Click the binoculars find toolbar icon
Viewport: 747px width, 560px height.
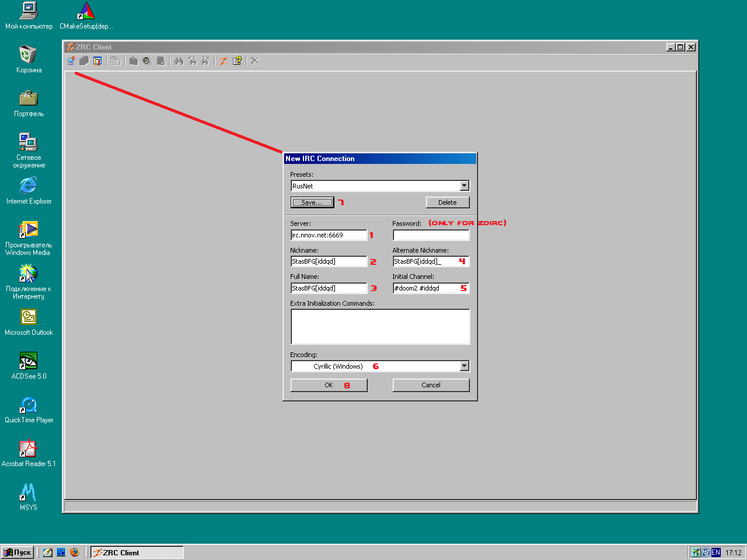179,61
